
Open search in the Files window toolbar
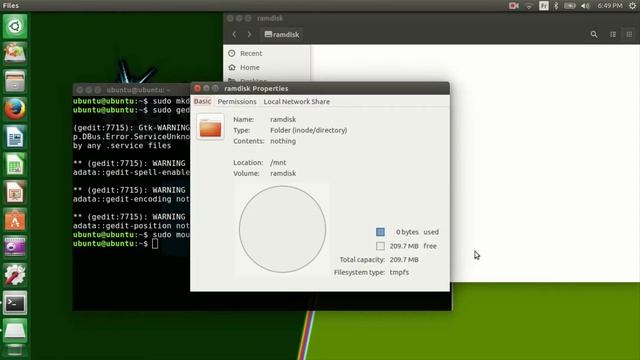(x=594, y=35)
